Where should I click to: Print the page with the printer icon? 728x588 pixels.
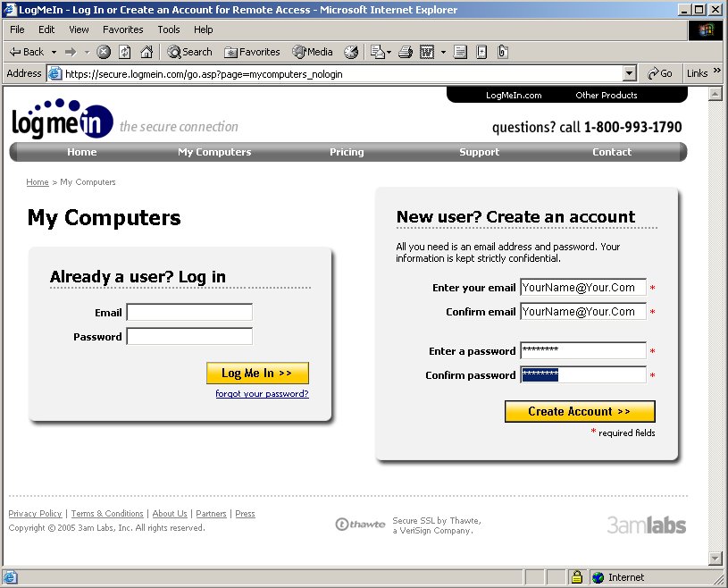[406, 52]
